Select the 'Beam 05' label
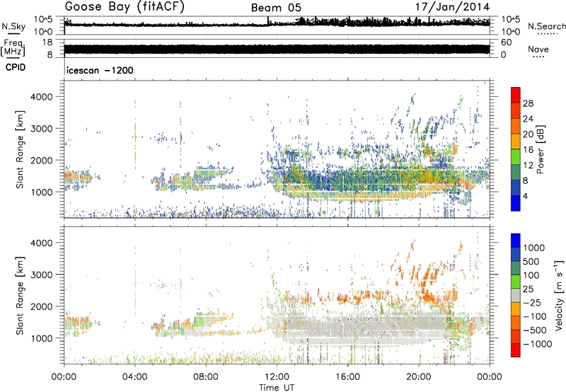Image resolution: width=566 pixels, height=392 pixels. pos(276,8)
